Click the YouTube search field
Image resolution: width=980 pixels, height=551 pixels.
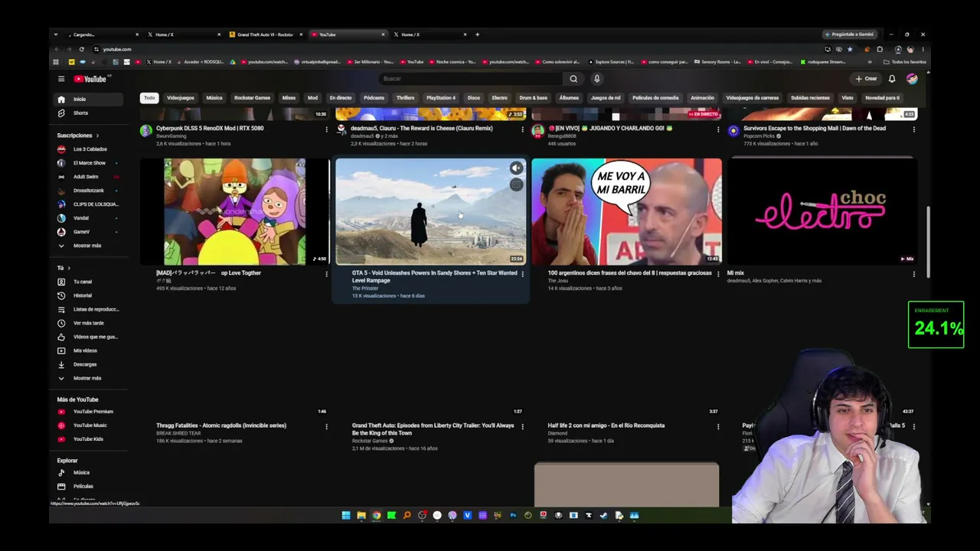[471, 79]
